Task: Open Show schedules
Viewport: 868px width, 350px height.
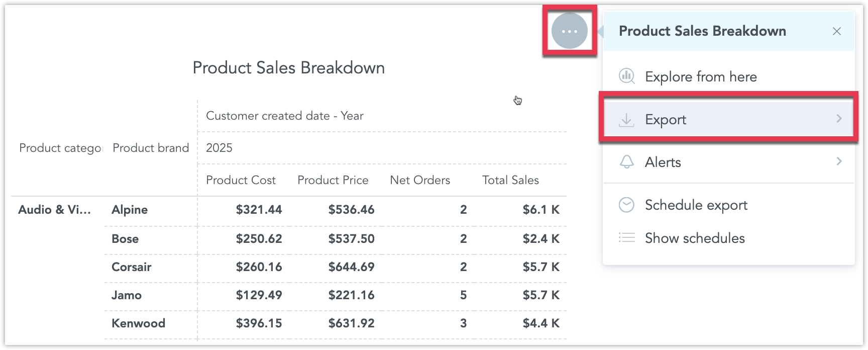Action: [x=695, y=238]
